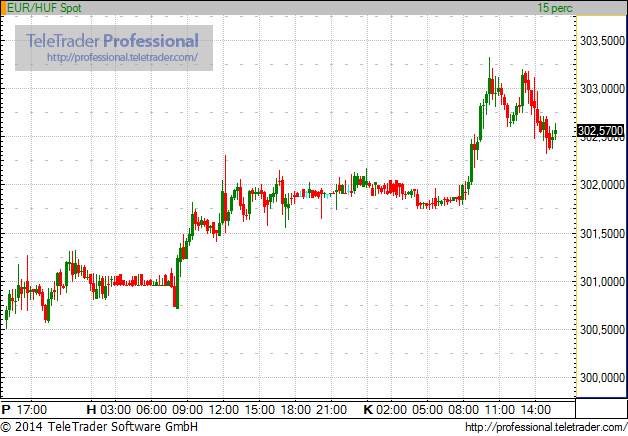Click the 14:00 time axis label
The width and height of the screenshot is (628, 436).
pyautogui.click(x=535, y=410)
